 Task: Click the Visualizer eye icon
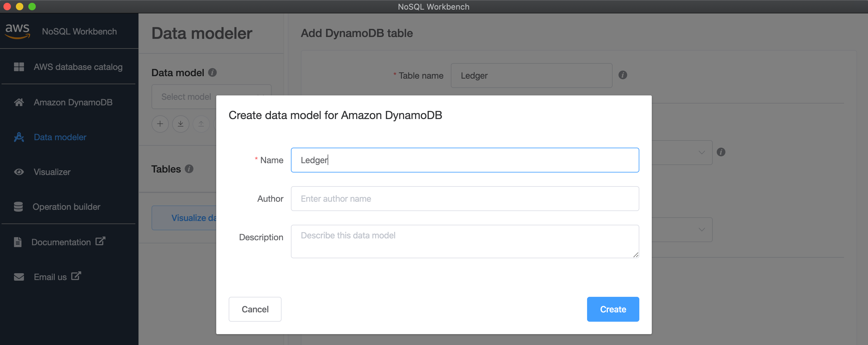click(19, 172)
